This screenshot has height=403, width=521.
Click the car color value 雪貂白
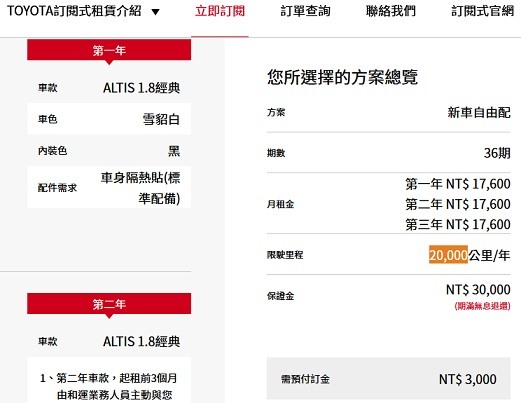161,119
